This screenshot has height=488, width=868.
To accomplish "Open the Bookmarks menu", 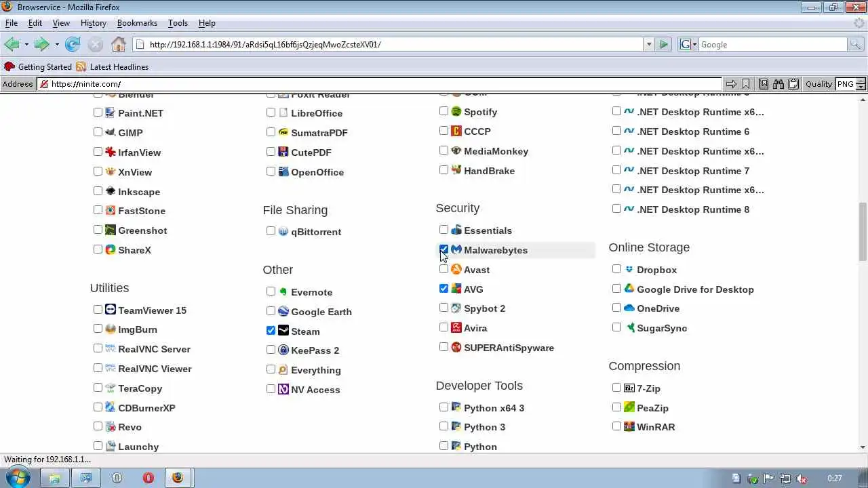I will (x=137, y=23).
